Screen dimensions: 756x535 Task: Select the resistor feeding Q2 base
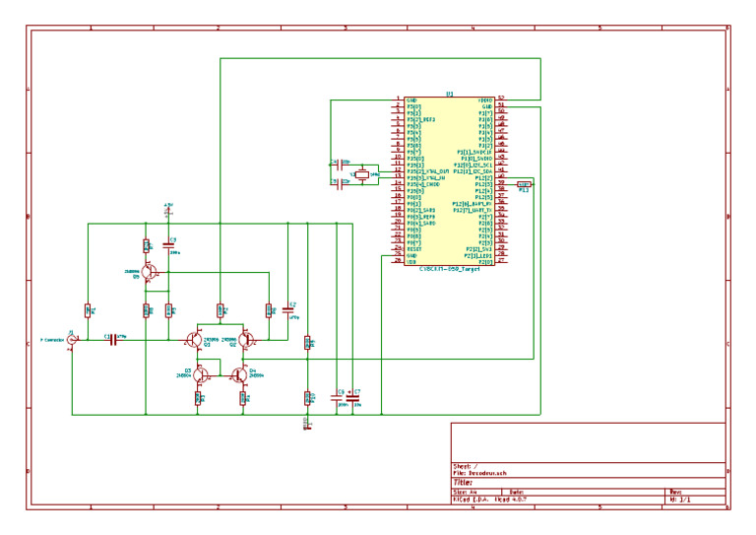tap(269, 310)
